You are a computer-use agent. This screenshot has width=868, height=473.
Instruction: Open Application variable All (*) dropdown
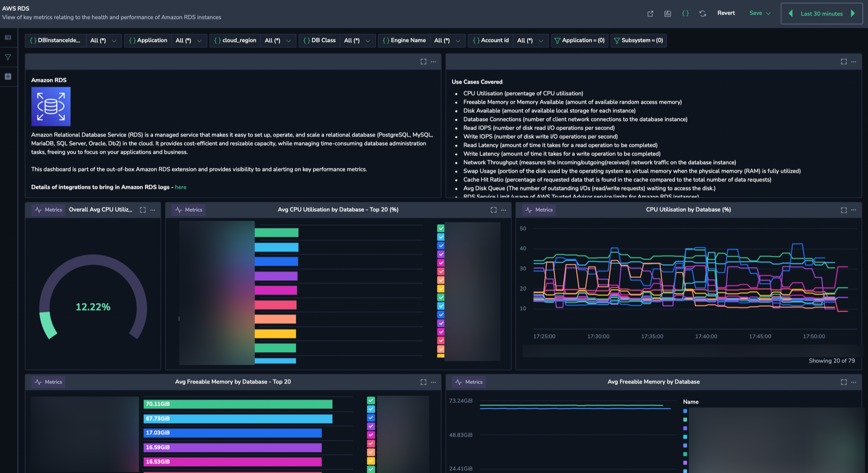click(189, 40)
